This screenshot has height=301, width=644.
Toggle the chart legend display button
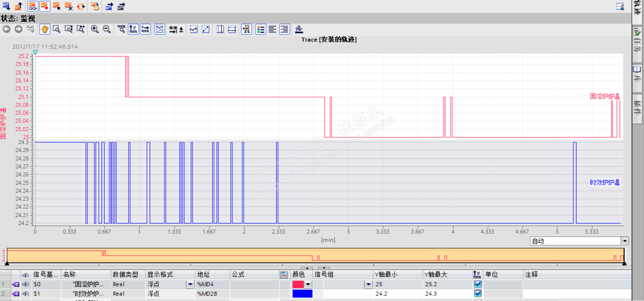[246, 29]
